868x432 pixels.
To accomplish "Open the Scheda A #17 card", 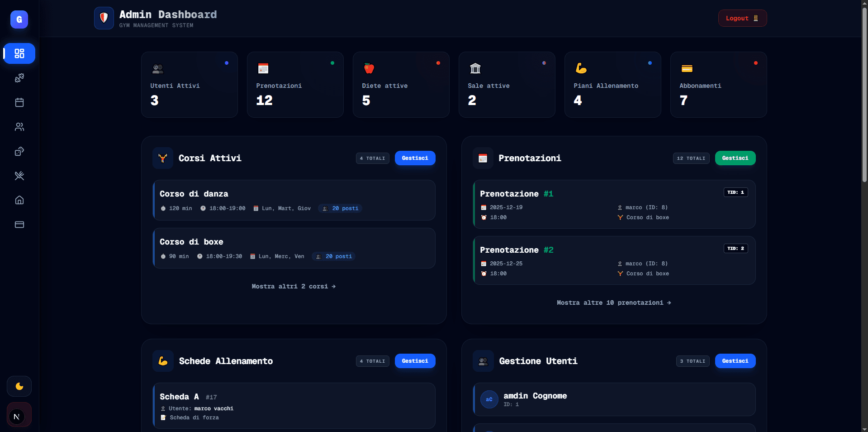I will 294,406.
